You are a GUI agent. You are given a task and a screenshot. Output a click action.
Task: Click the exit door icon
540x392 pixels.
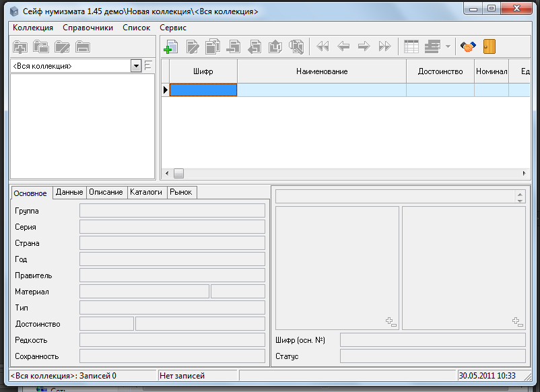(x=490, y=46)
